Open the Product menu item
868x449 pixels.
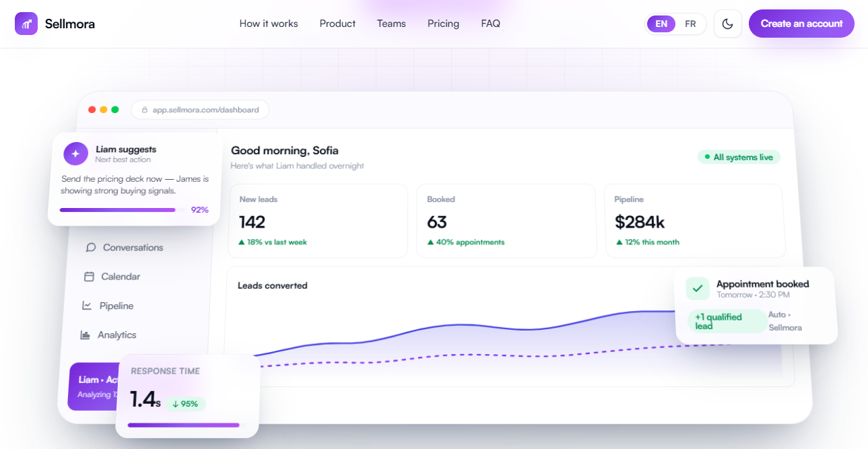coord(337,24)
